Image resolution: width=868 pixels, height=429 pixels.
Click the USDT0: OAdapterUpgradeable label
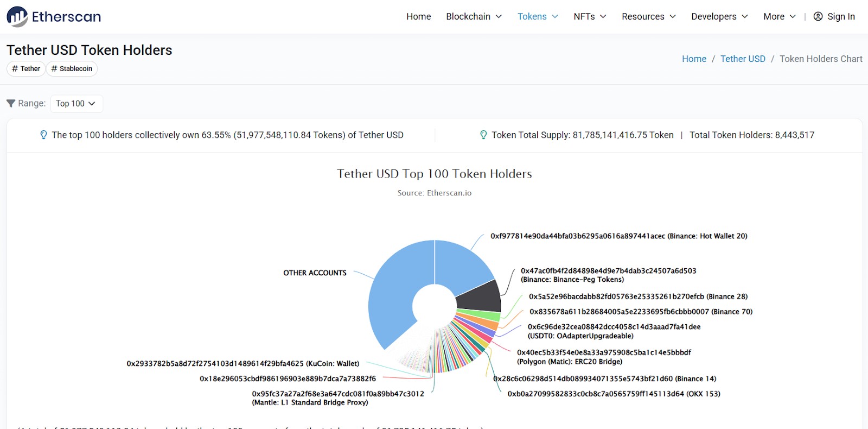point(614,331)
